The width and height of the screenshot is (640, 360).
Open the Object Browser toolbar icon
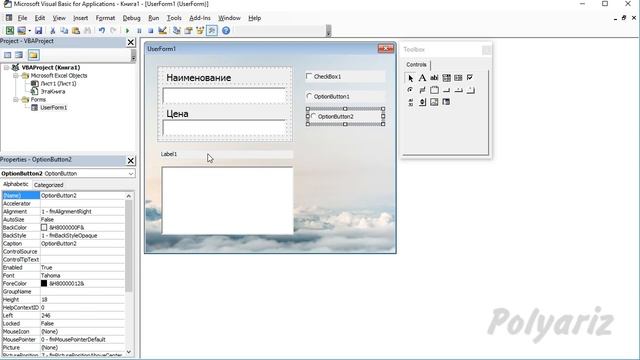[x=200, y=31]
